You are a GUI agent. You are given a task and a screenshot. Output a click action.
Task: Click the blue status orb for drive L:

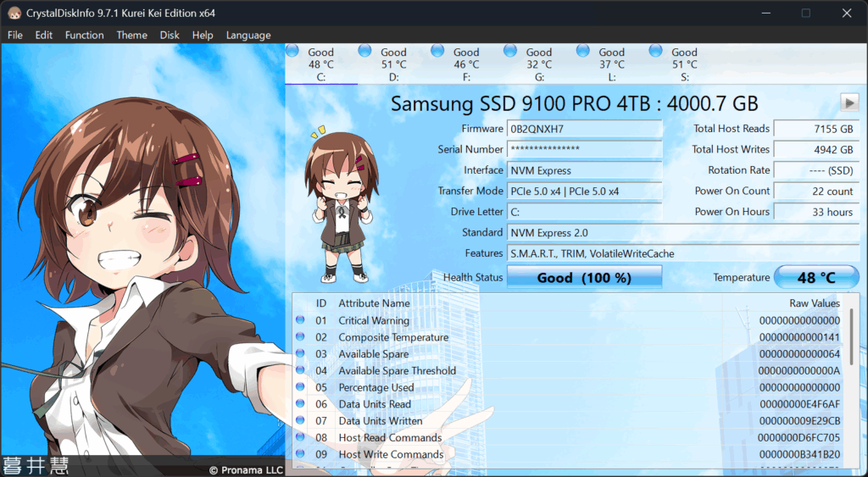point(583,50)
